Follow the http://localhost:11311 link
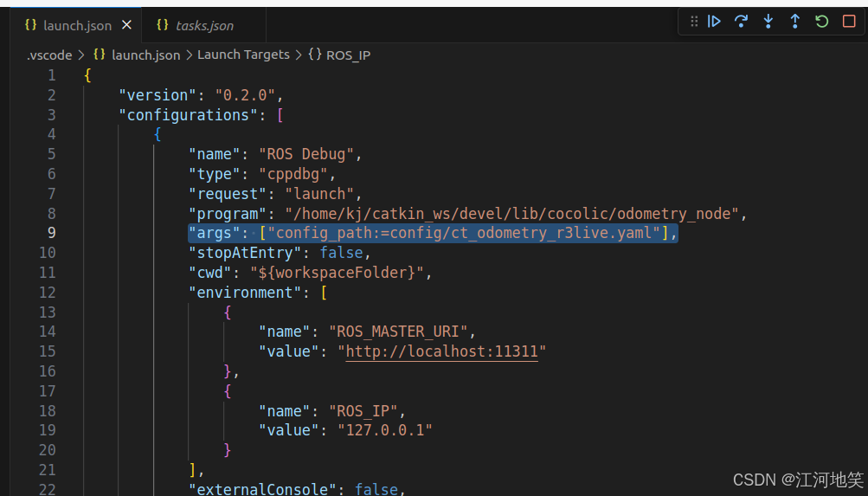This screenshot has width=868, height=496. pyautogui.click(x=441, y=351)
